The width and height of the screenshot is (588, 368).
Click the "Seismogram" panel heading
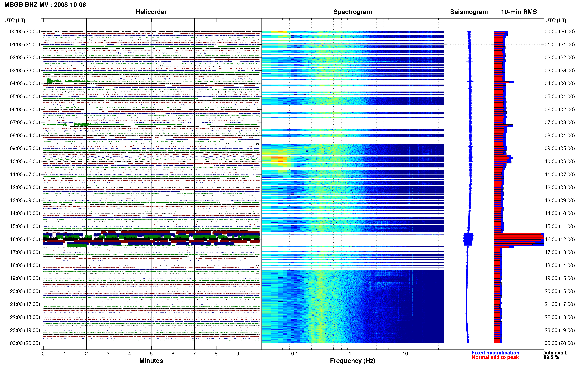469,12
